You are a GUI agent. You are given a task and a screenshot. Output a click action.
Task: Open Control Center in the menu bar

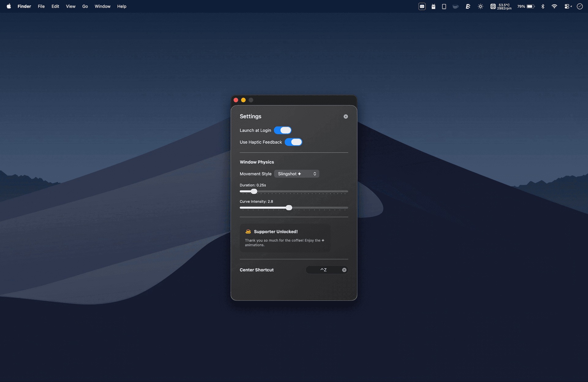567,6
